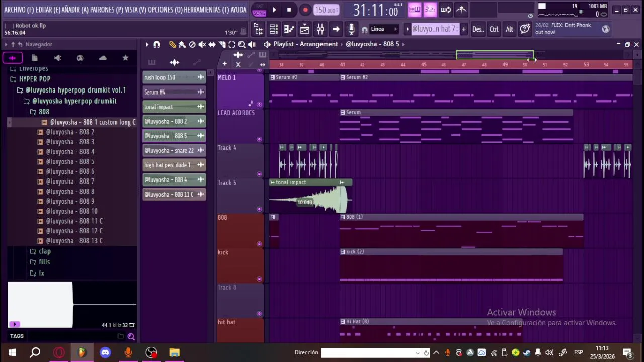This screenshot has height=362, width=644.
Task: Collapse the 808 folder in browser
Action: (x=40, y=112)
